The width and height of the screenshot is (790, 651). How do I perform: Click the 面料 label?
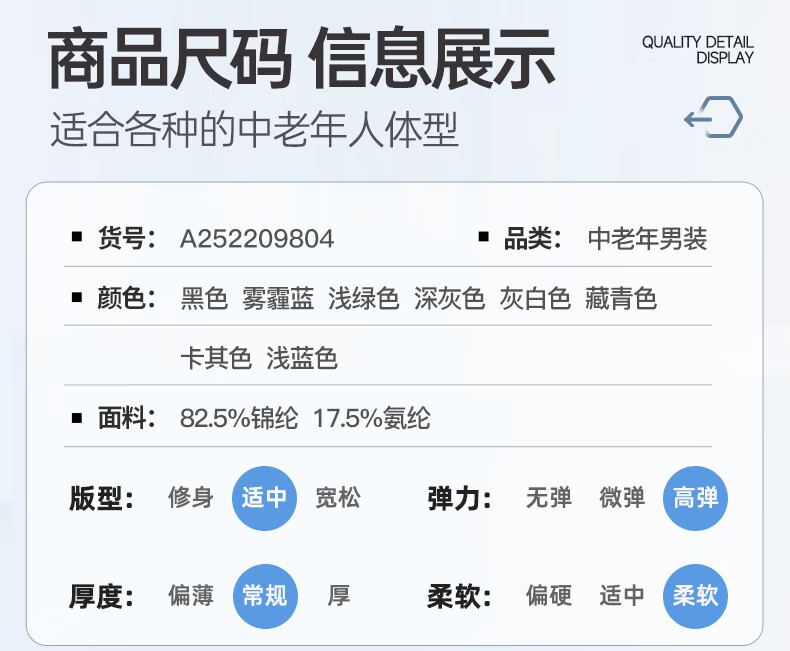pos(126,418)
